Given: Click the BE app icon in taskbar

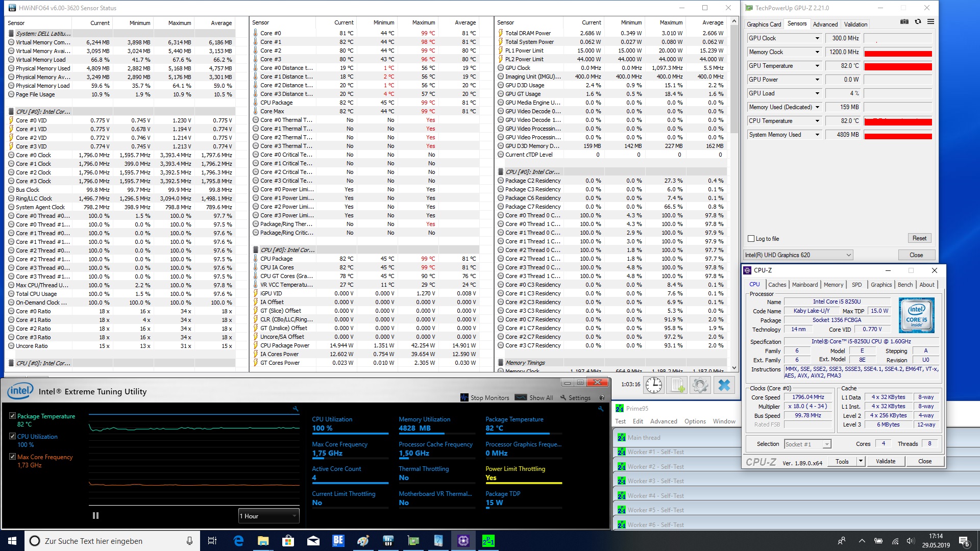Looking at the screenshot, I should point(338,541).
